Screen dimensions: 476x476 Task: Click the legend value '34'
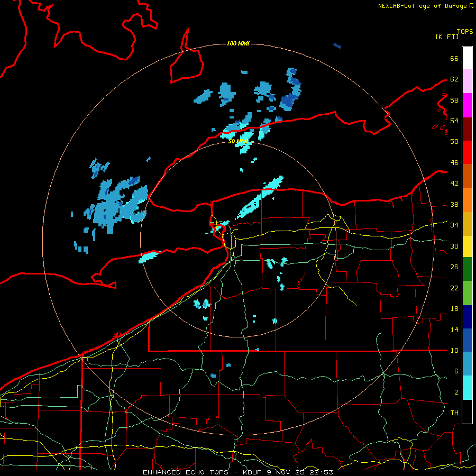click(x=454, y=225)
